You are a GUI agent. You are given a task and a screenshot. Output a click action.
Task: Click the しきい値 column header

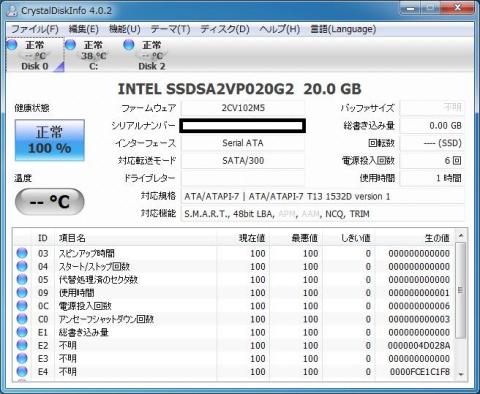349,238
